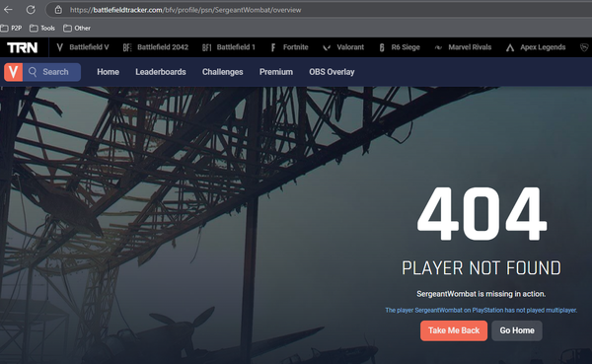Click the search magnifier icon
Screen dimensions: 592x364
point(33,72)
